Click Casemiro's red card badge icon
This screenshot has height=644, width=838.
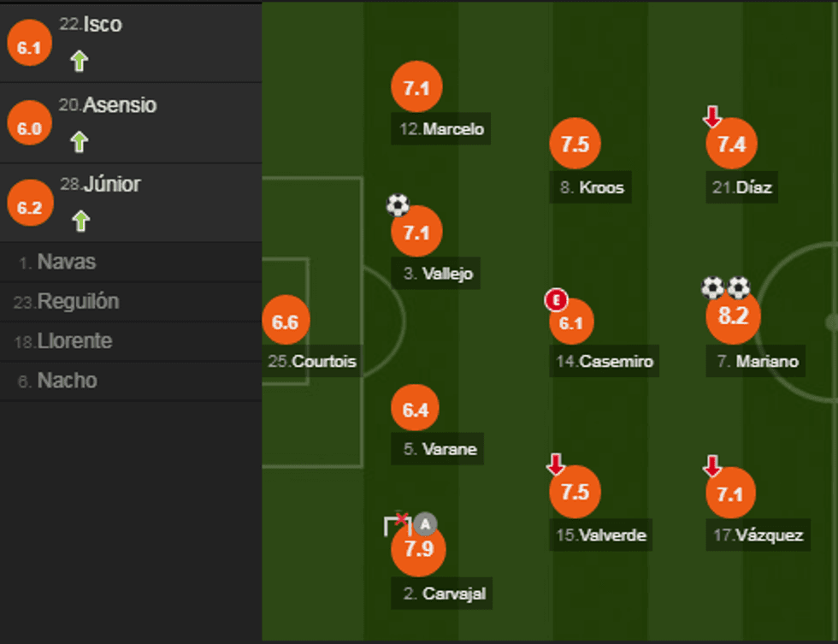556,300
